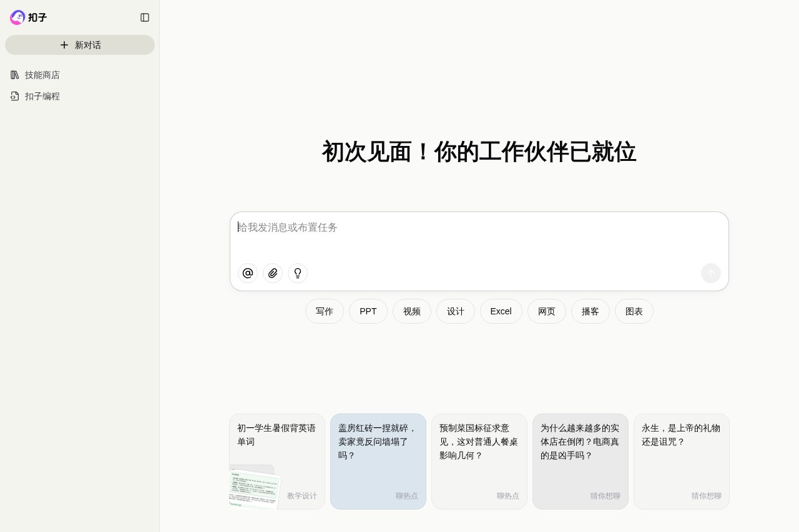799x532 pixels.
Task: Select the 播客 podcast chip
Action: pyautogui.click(x=591, y=311)
